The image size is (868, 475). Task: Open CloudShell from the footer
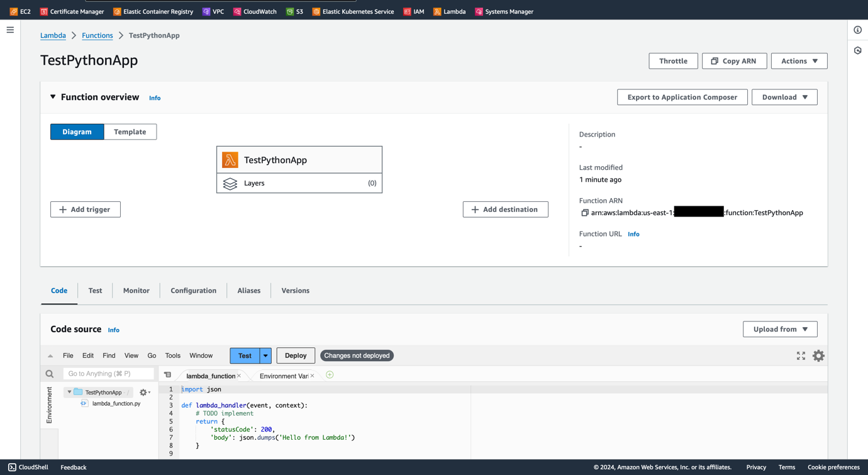(x=28, y=467)
